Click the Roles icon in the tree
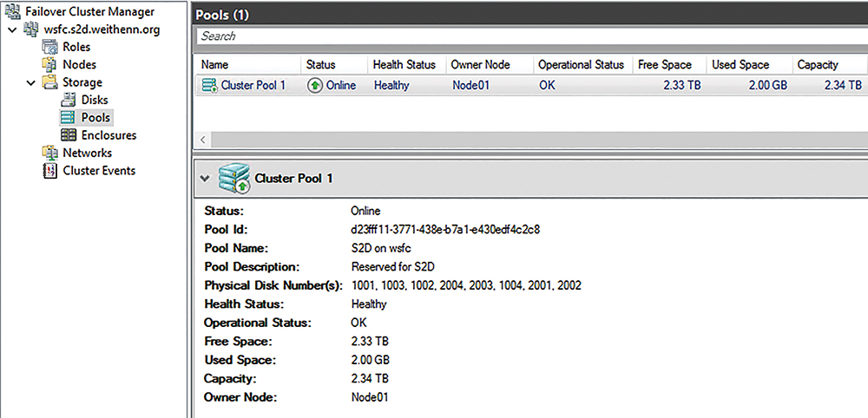Viewport: 868px width, 418px height. [49, 48]
